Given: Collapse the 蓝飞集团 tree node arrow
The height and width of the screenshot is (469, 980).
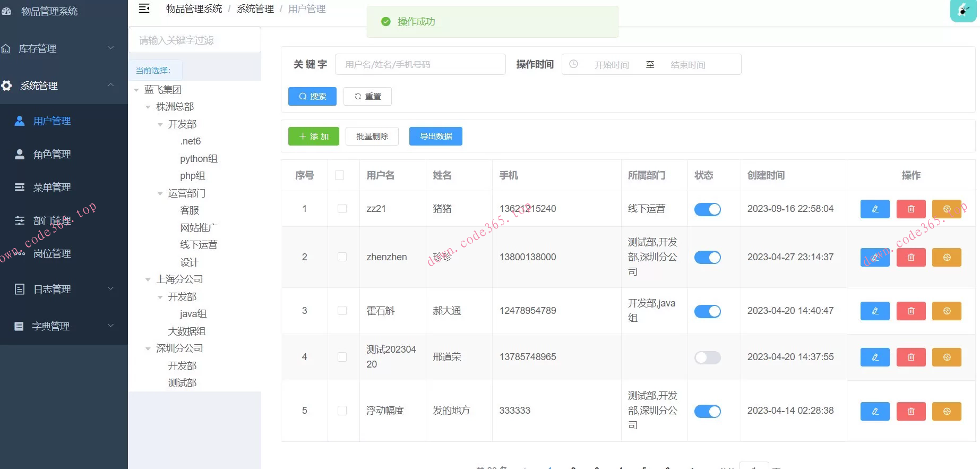Looking at the screenshot, I should tap(136, 90).
